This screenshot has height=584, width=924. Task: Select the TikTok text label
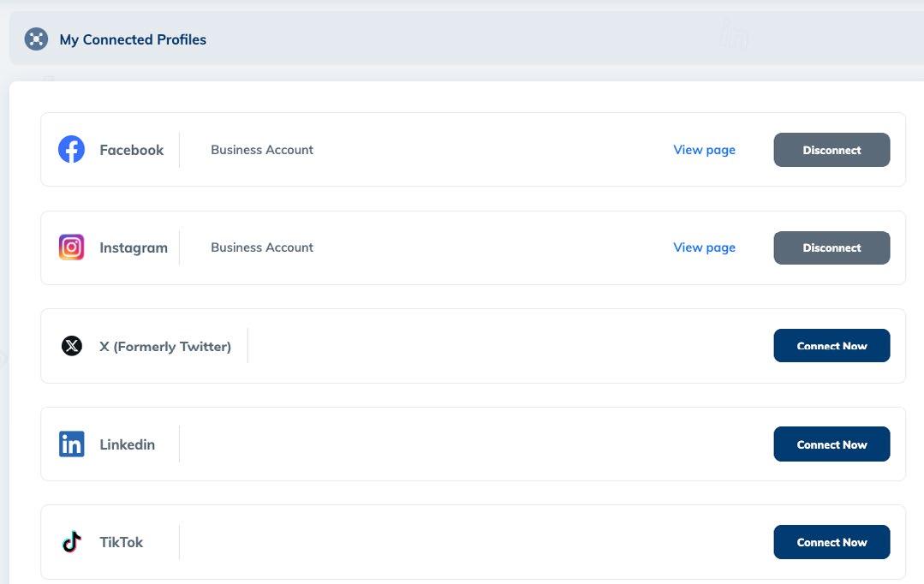coord(121,542)
